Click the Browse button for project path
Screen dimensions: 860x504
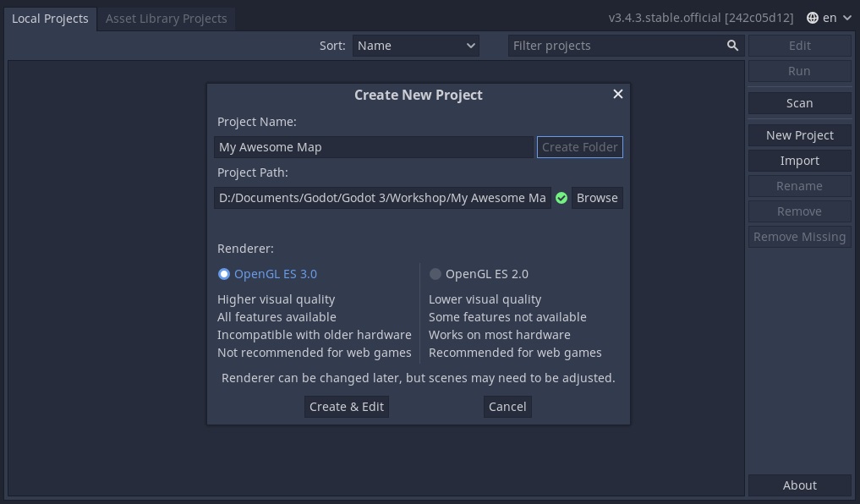point(597,198)
